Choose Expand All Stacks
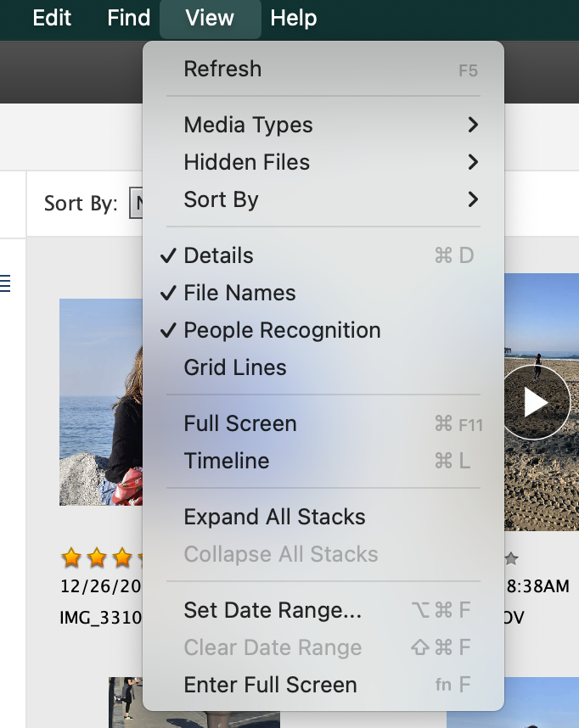579x728 pixels. 274,517
